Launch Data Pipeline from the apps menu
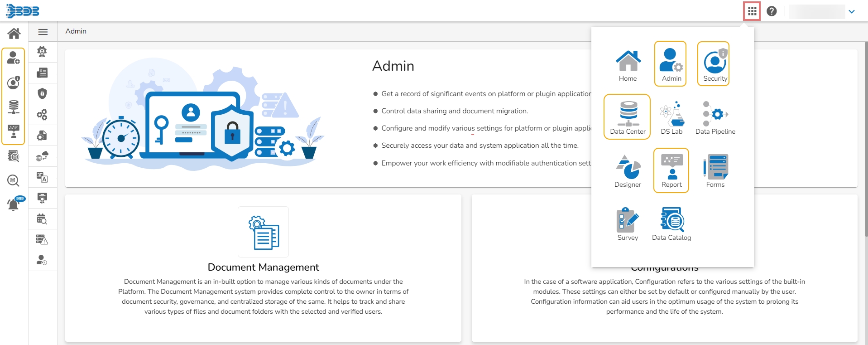 [715, 118]
